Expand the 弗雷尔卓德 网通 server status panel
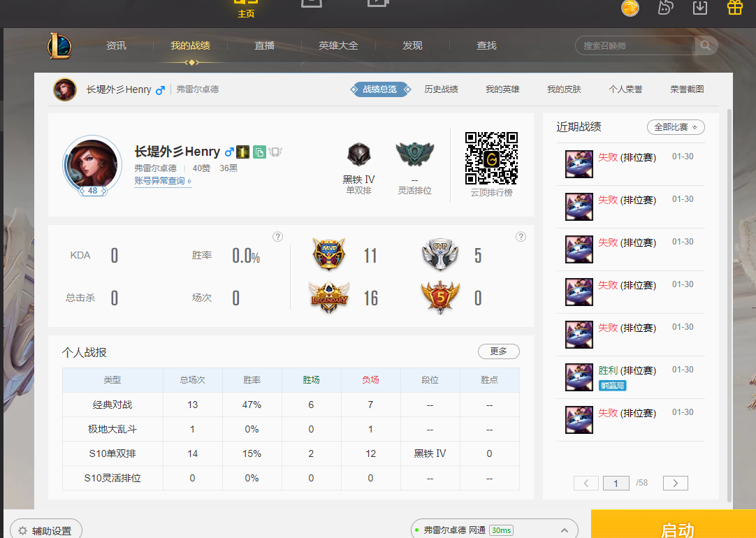Viewport: 756px width, 538px height. (x=494, y=530)
